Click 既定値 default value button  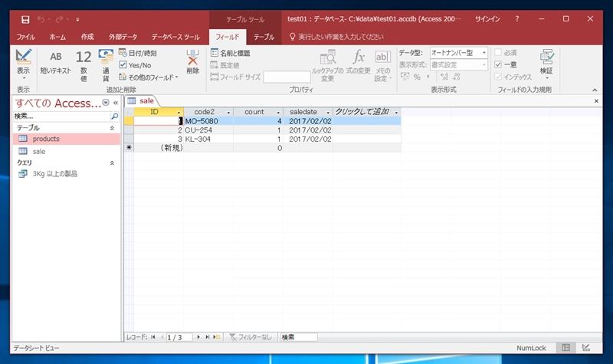click(225, 65)
